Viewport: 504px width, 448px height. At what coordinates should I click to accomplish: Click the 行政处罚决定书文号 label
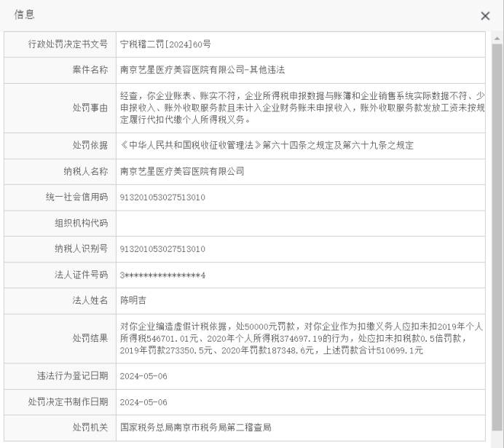(66, 44)
